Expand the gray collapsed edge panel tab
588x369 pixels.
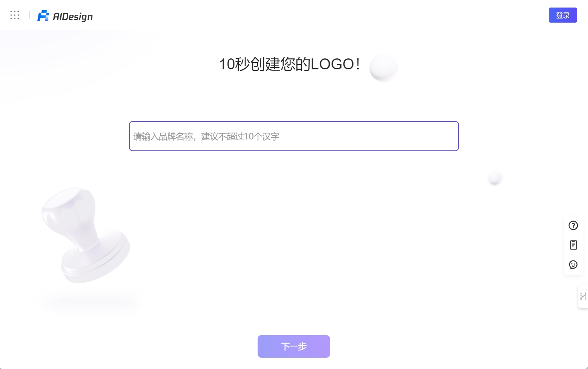point(583,296)
